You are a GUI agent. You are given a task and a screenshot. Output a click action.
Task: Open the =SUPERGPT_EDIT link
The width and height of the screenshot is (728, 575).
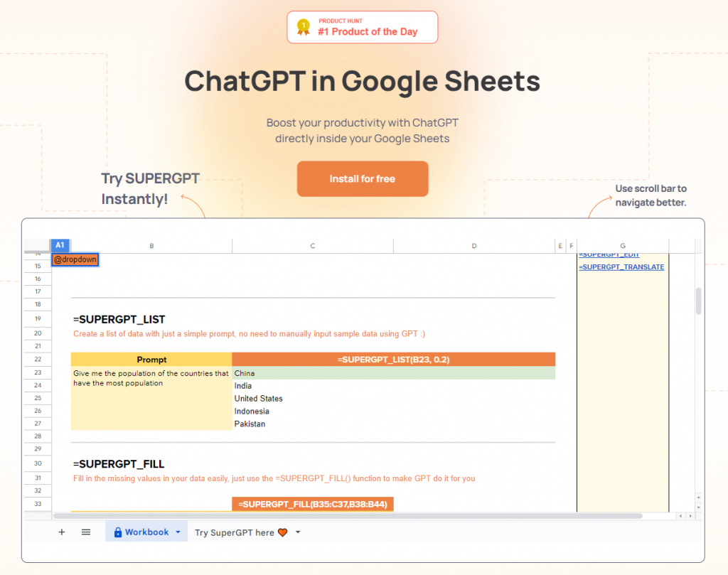pyautogui.click(x=609, y=254)
